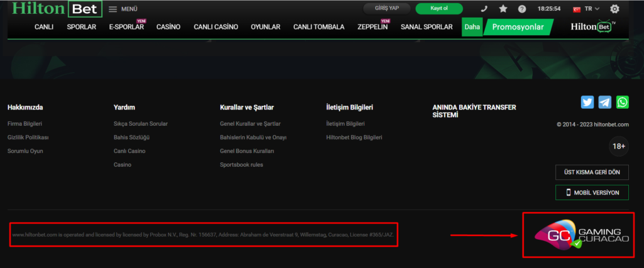The image size is (644, 268).
Task: Open the CASİNO menu item
Action: click(x=169, y=27)
